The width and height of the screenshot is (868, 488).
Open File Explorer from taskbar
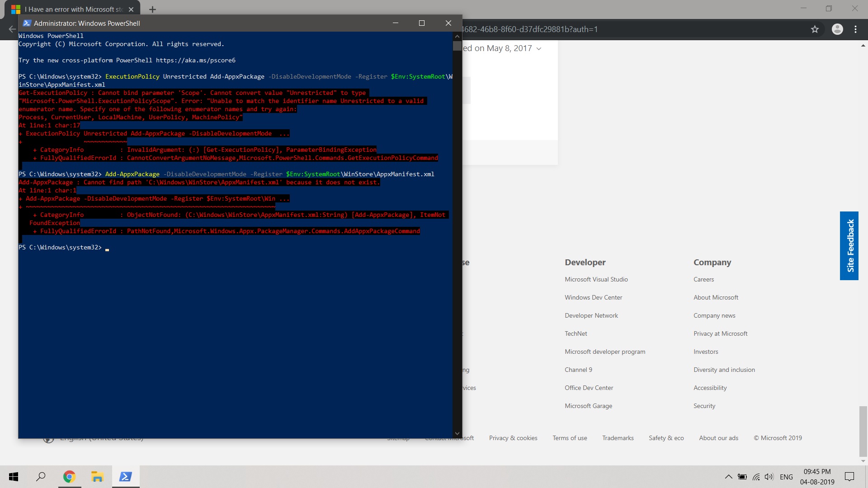pos(97,477)
